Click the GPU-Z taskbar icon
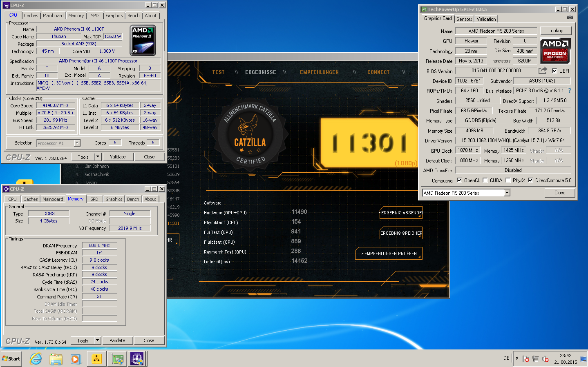Image resolution: width=588 pixels, height=367 pixels. [118, 359]
